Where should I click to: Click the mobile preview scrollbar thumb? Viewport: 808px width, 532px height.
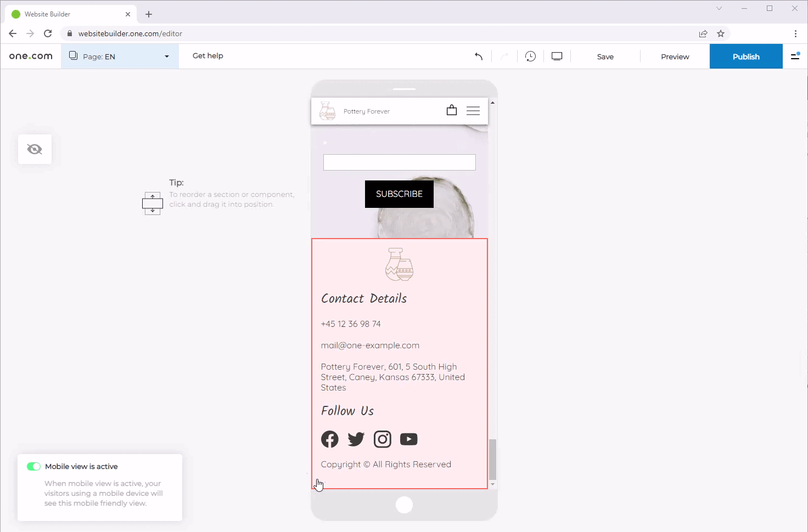coord(492,459)
